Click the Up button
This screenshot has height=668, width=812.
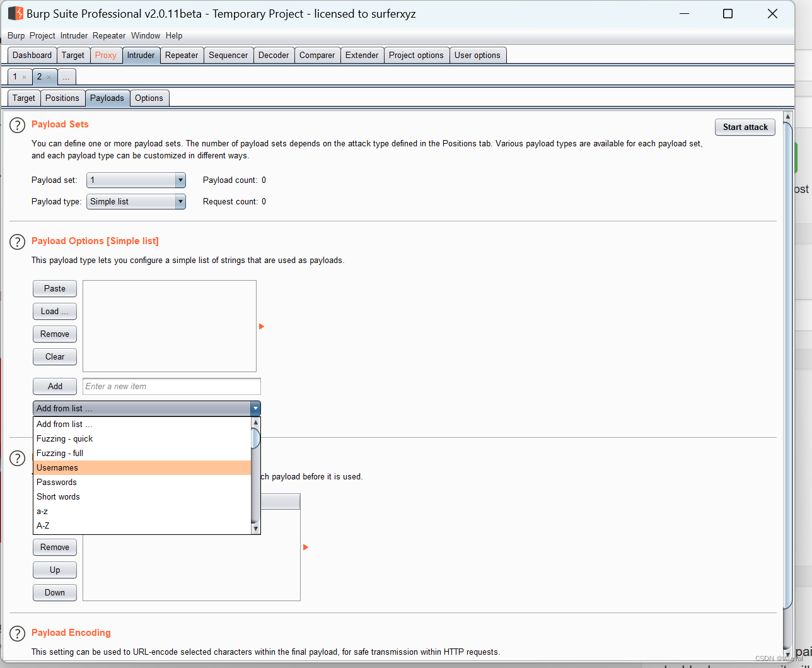55,570
